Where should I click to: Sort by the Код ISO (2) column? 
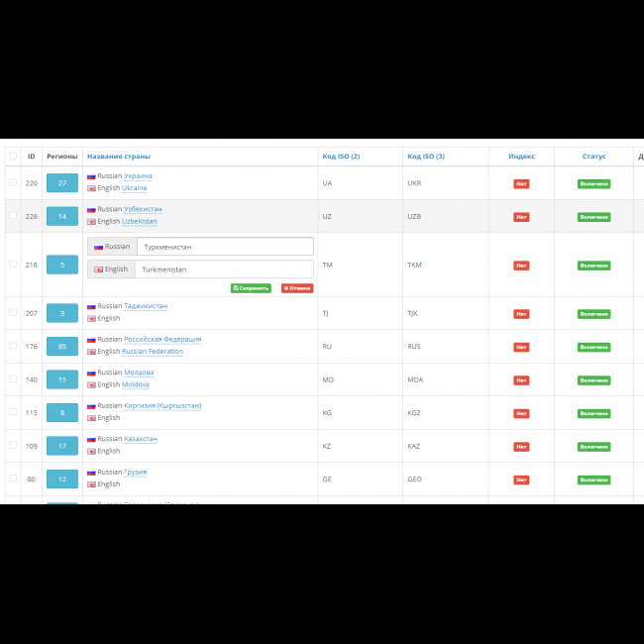(341, 157)
